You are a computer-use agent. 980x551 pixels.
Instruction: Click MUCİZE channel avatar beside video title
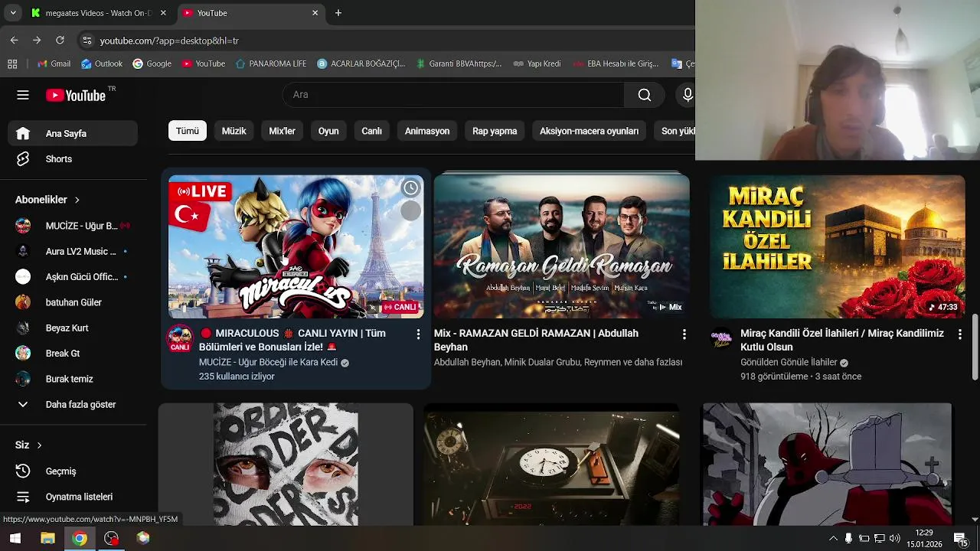point(180,338)
